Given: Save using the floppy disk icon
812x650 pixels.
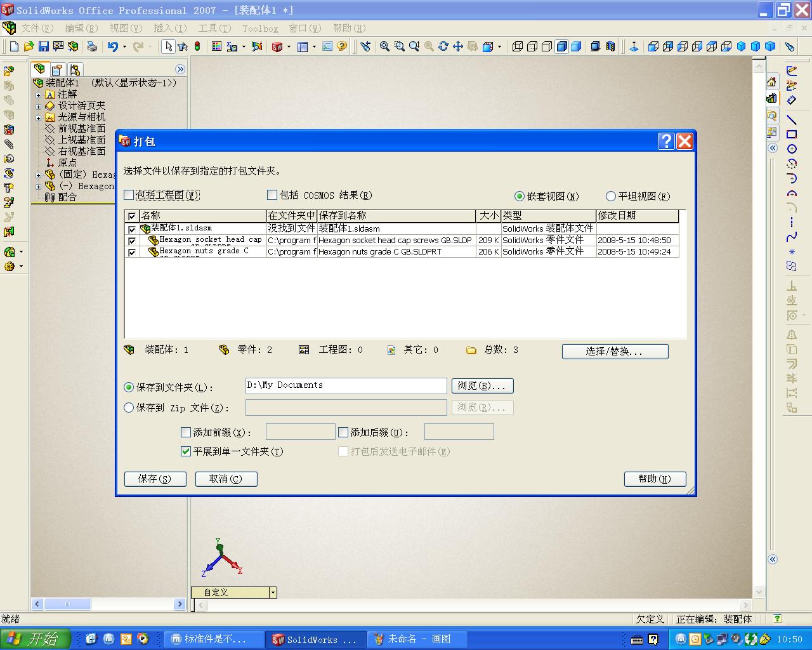Looking at the screenshot, I should (43, 46).
